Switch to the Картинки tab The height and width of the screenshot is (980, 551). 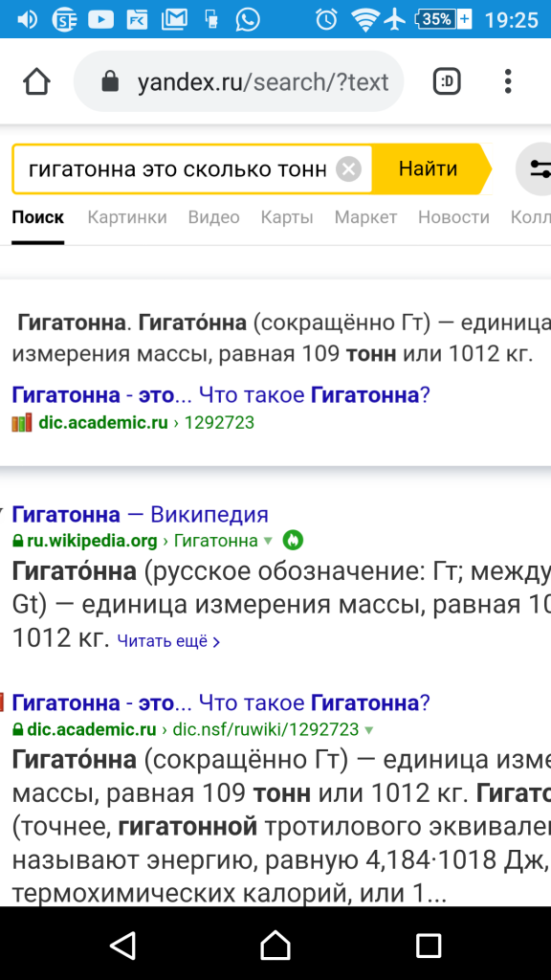pyautogui.click(x=127, y=217)
